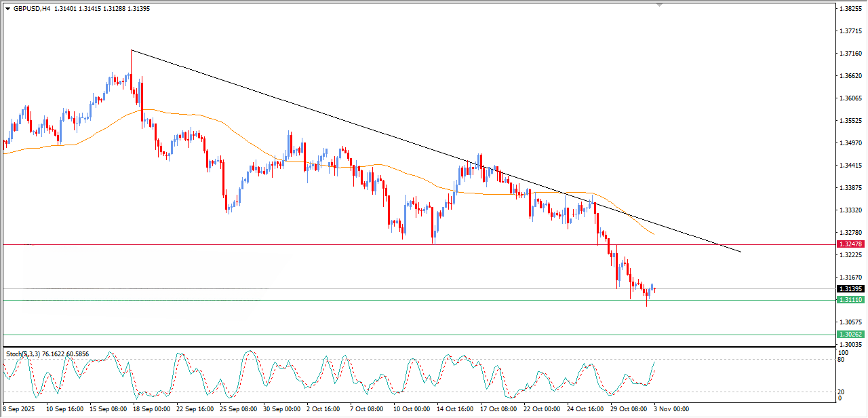The width and height of the screenshot is (868, 418).
Task: Click the red 1.32478 price tag
Action: coord(850,244)
